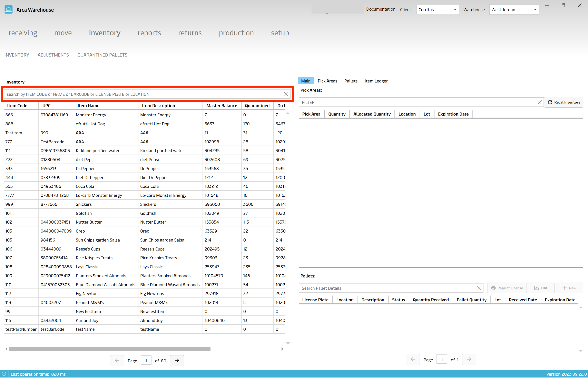
Task: Go to previous pallets page arrow
Action: [413, 360]
